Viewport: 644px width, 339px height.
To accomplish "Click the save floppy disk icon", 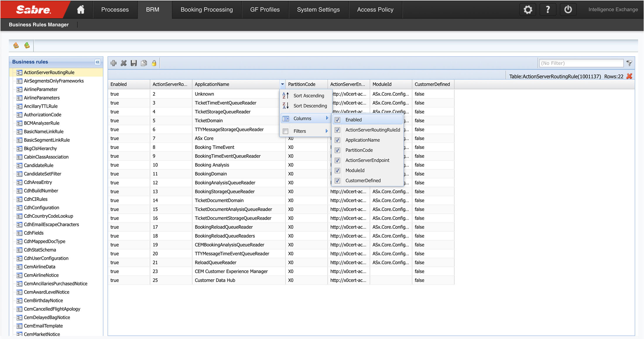I will [134, 63].
